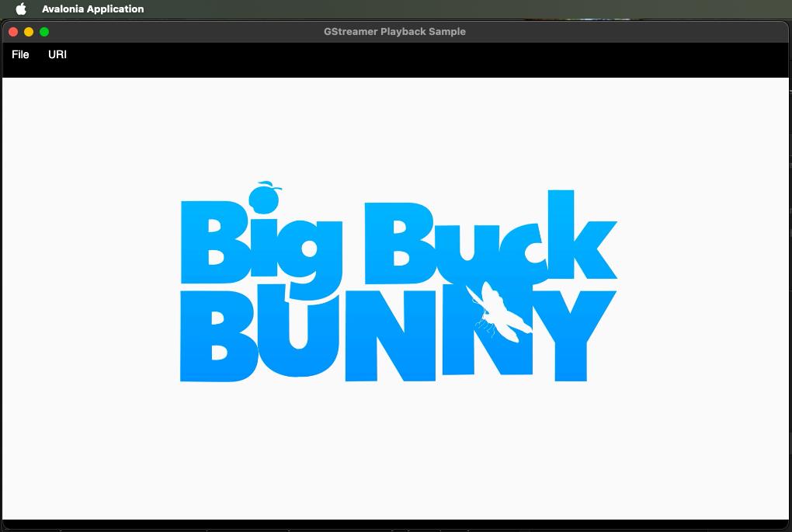This screenshot has height=532, width=792.
Task: Click the word Buck in the video
Action: (x=489, y=241)
